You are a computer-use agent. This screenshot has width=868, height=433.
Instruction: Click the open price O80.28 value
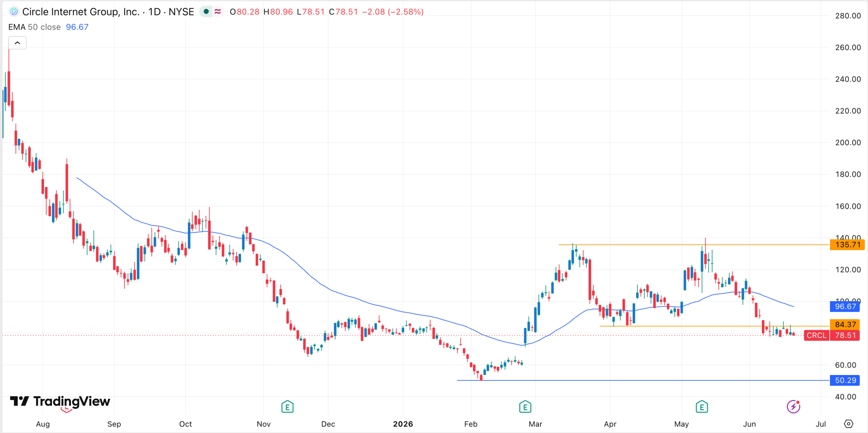[x=244, y=12]
